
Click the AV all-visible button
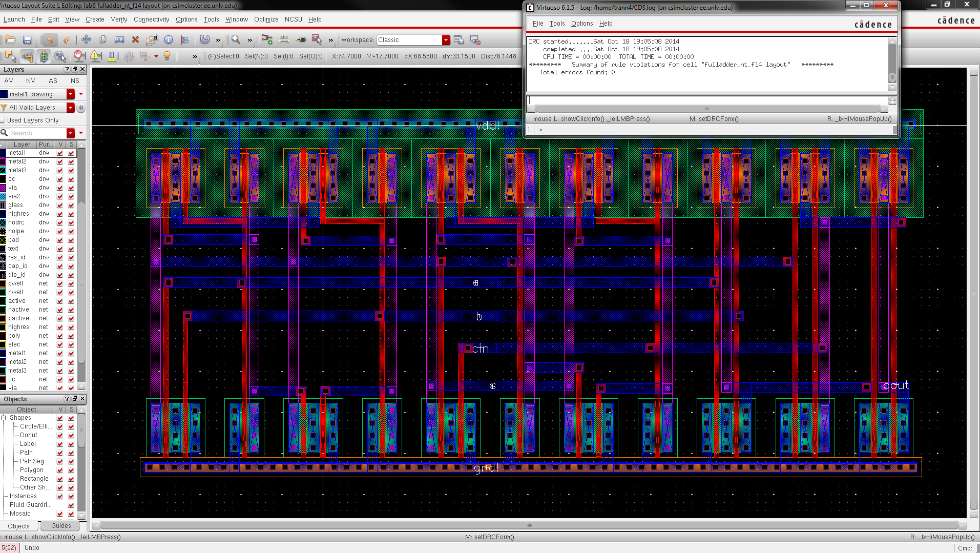(x=9, y=81)
